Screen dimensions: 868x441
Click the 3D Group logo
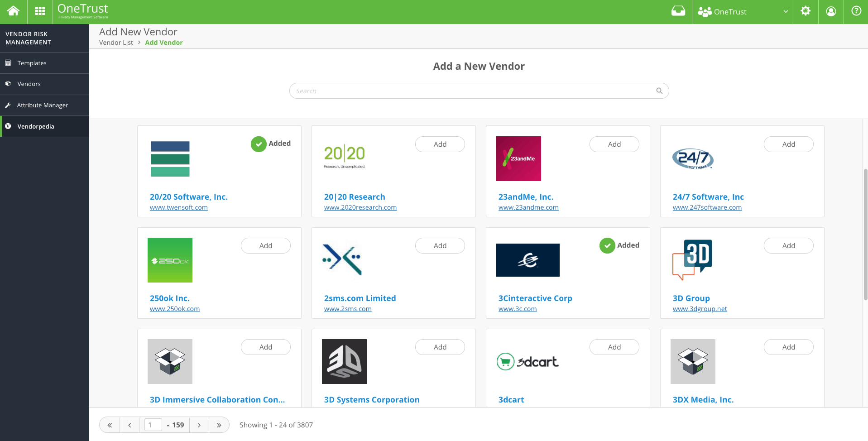[x=692, y=260]
